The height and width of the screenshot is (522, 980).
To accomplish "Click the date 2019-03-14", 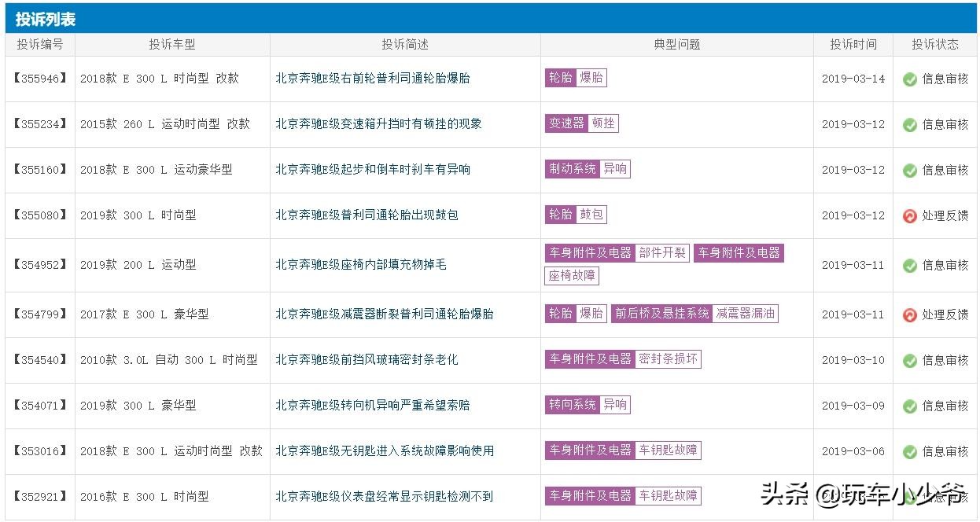I will coord(853,79).
